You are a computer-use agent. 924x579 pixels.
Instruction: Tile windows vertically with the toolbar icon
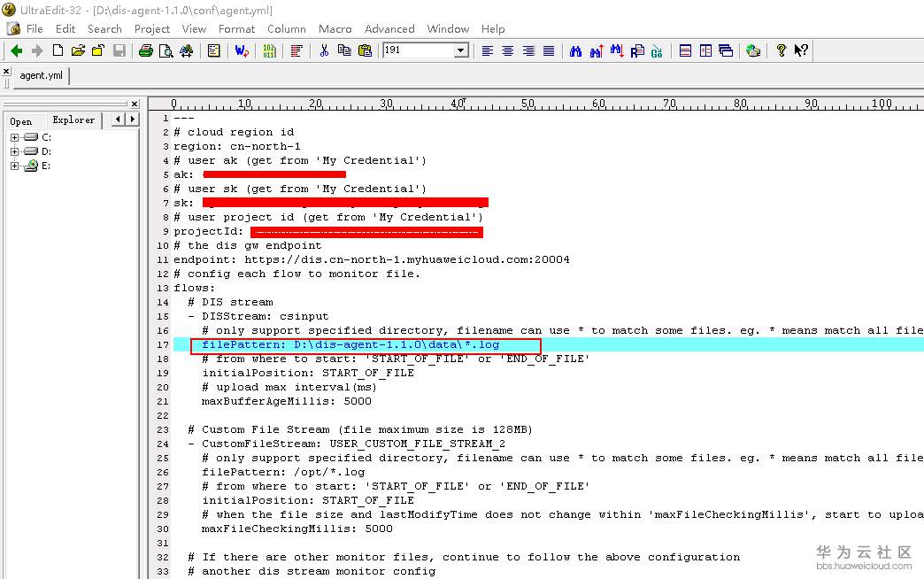(x=705, y=50)
